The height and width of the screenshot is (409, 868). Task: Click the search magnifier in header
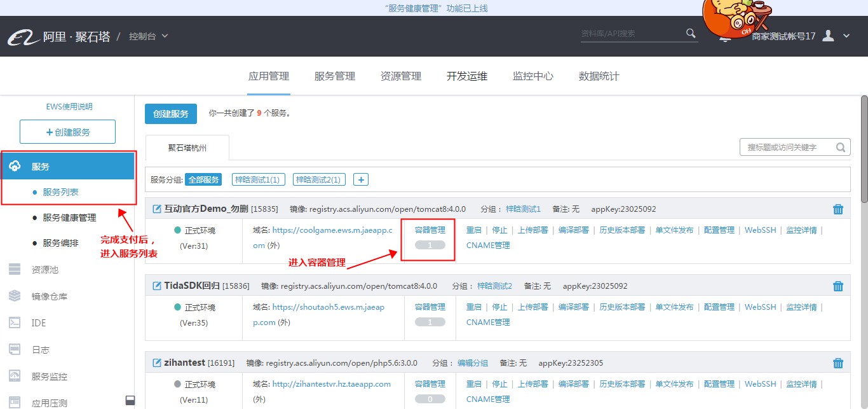click(691, 33)
